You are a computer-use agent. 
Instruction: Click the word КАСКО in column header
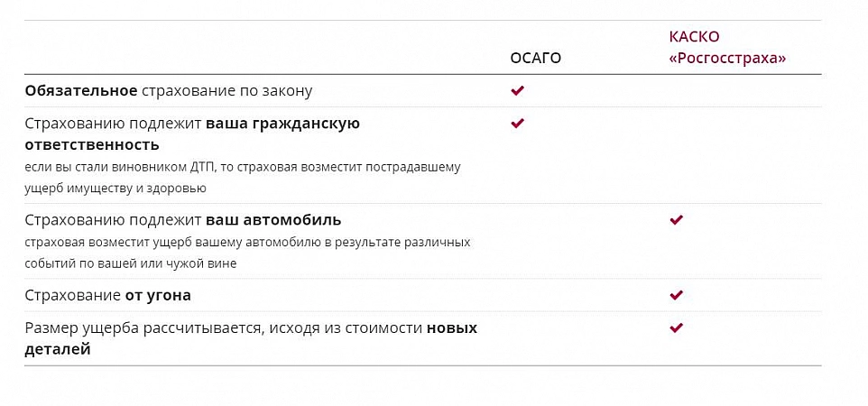tap(694, 37)
